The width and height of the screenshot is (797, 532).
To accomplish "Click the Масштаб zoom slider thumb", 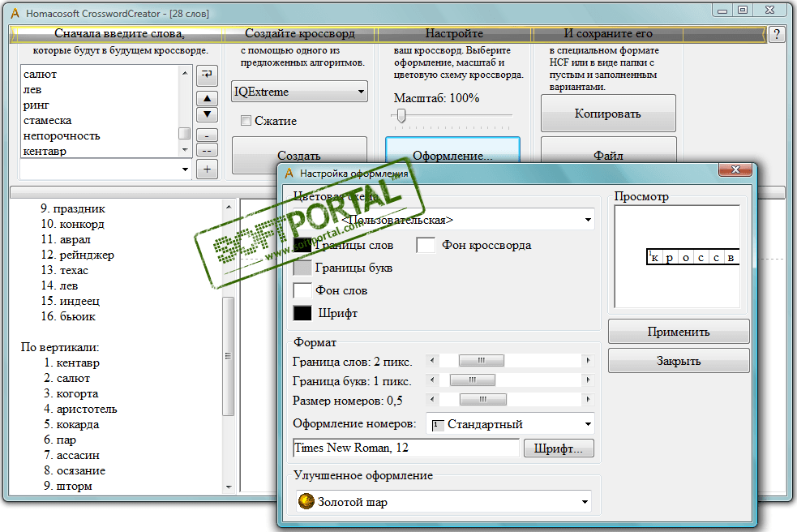I will click(x=401, y=115).
